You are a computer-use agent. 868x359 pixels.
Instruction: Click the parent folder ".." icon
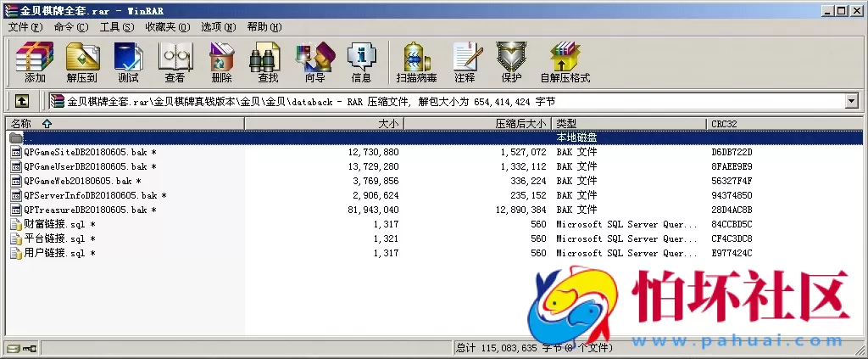(x=16, y=137)
